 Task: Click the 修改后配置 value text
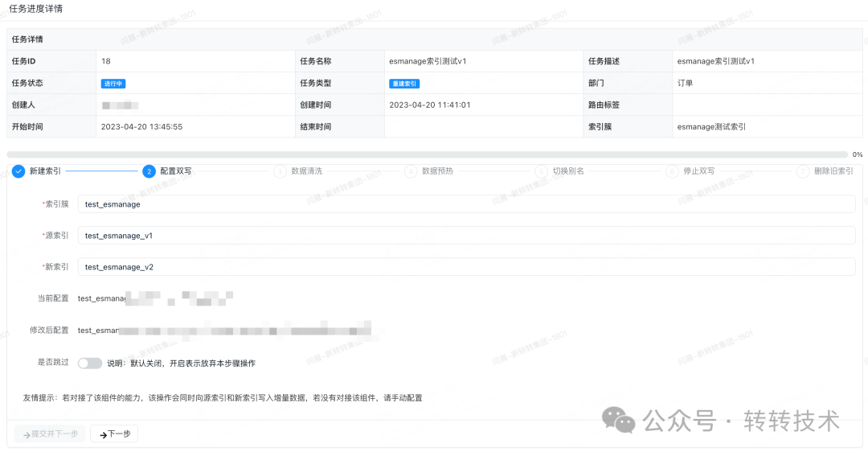pyautogui.click(x=224, y=331)
